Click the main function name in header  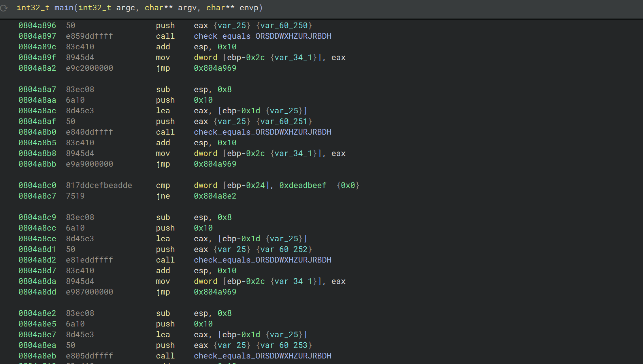[64, 8]
